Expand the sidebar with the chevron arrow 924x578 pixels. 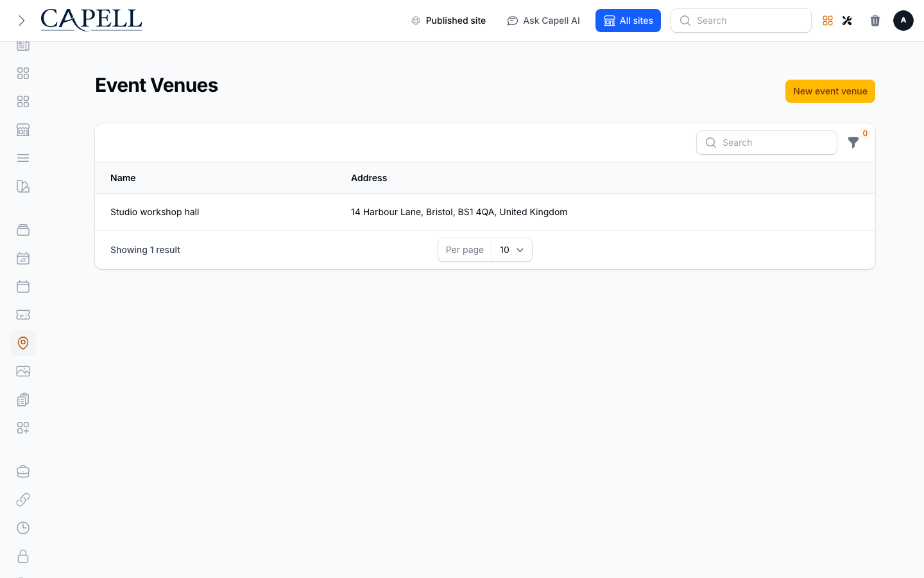22,21
